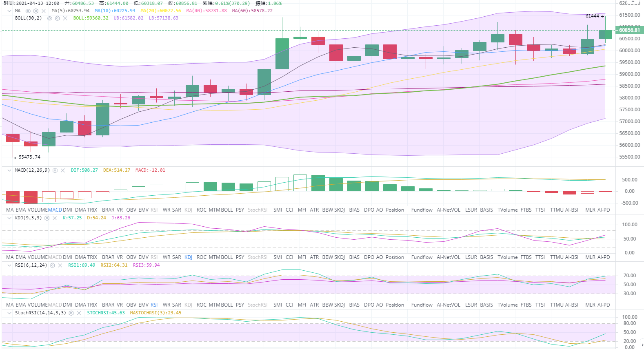Collapse the RSI(6,12,24) panel chevron
This screenshot has height=349, width=644.
tap(9, 265)
